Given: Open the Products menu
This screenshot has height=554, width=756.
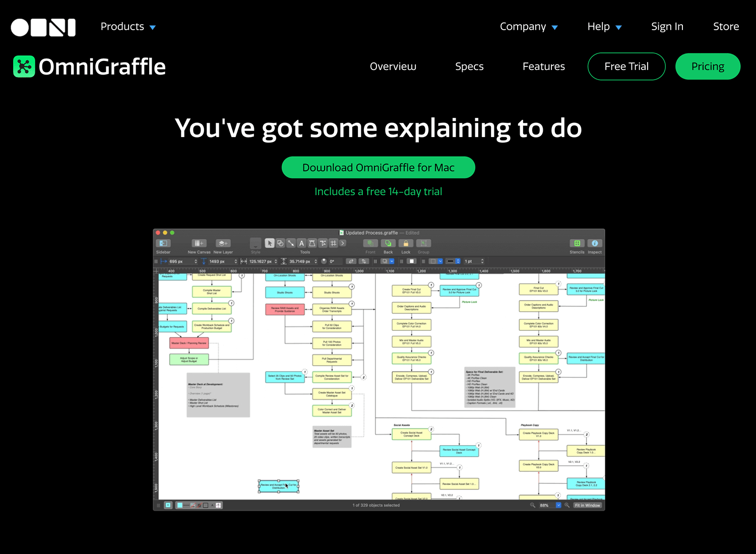Looking at the screenshot, I should (x=128, y=27).
